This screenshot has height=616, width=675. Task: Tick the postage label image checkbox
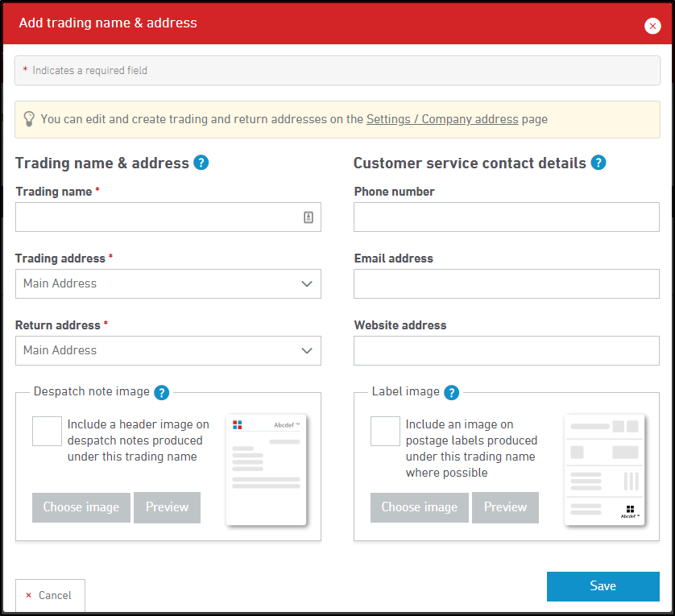[385, 431]
